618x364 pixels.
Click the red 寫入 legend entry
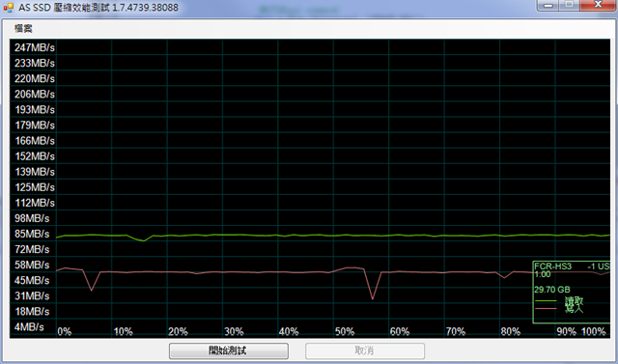pos(575,309)
